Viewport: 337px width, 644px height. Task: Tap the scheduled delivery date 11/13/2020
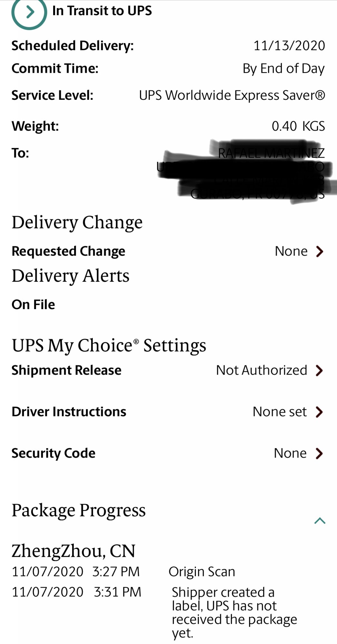[x=289, y=46]
